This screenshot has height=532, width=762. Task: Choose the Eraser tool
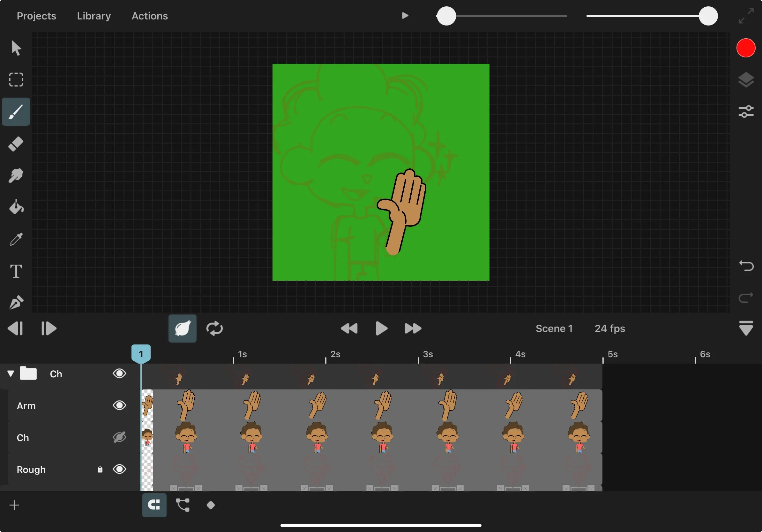pyautogui.click(x=16, y=144)
